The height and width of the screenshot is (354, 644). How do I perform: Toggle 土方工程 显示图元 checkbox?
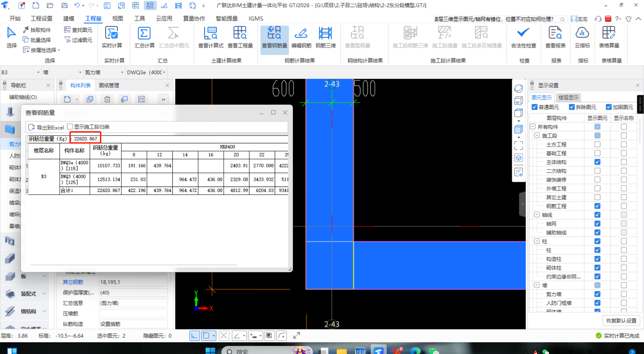[597, 144]
